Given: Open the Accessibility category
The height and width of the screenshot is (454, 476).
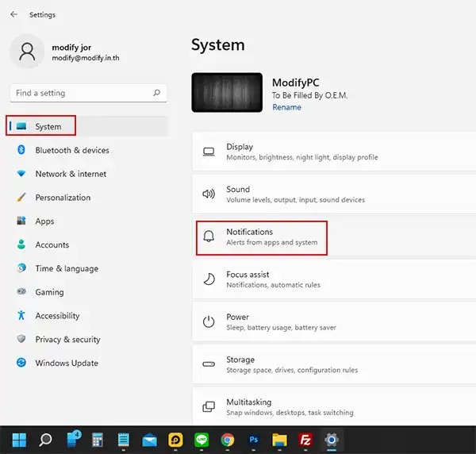Looking at the screenshot, I should (57, 316).
